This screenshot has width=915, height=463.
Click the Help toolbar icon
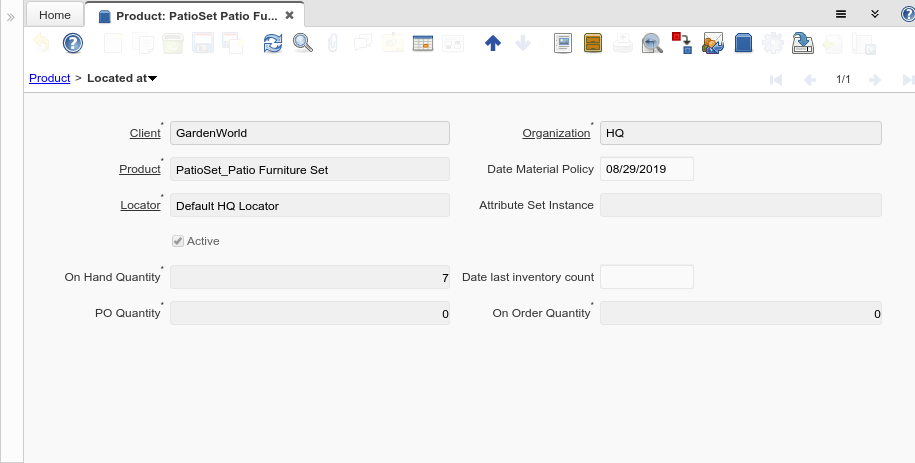pyautogui.click(x=73, y=43)
